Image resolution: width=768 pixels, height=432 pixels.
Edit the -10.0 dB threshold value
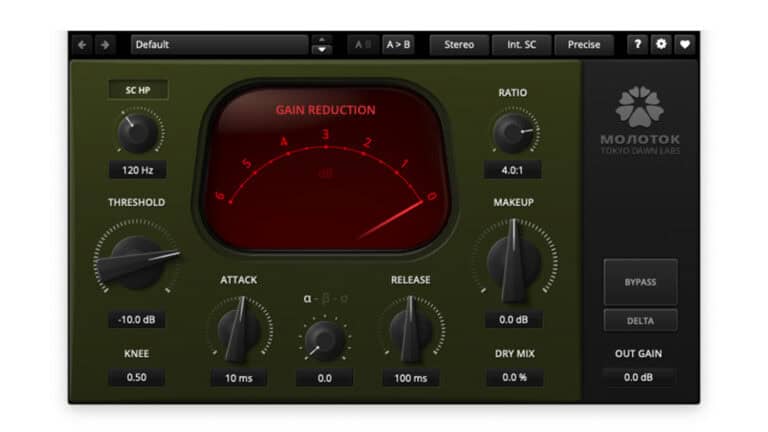[x=137, y=319]
